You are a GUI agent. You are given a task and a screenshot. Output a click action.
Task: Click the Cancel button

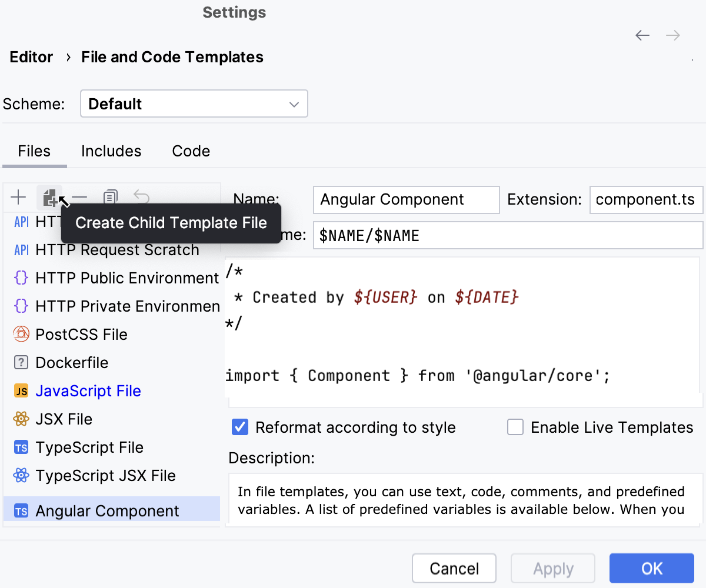tap(454, 569)
